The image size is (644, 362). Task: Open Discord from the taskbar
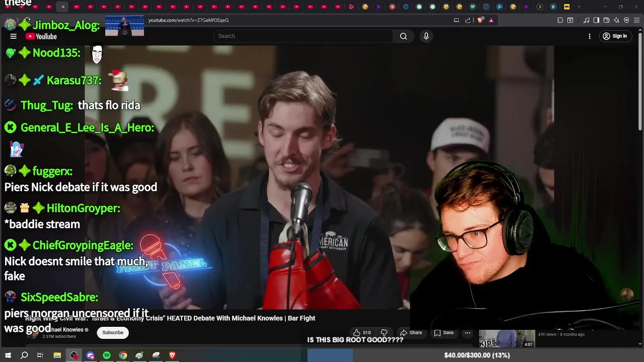point(90,355)
